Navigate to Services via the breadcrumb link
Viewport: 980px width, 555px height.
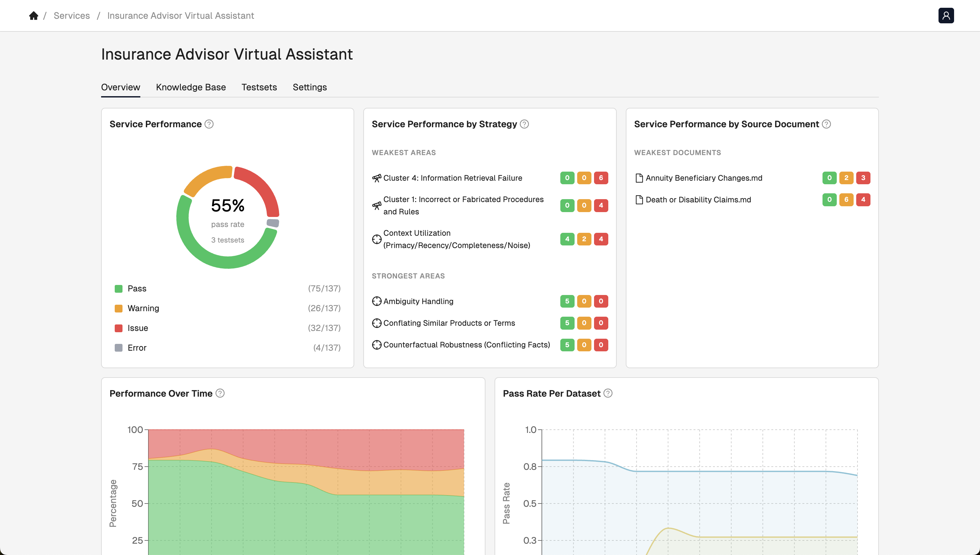[71, 15]
